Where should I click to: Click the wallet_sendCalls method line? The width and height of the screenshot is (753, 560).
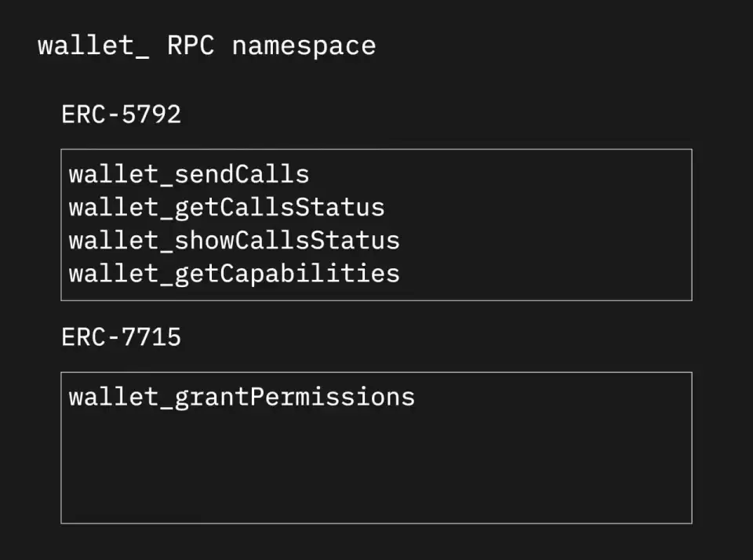[x=188, y=174]
